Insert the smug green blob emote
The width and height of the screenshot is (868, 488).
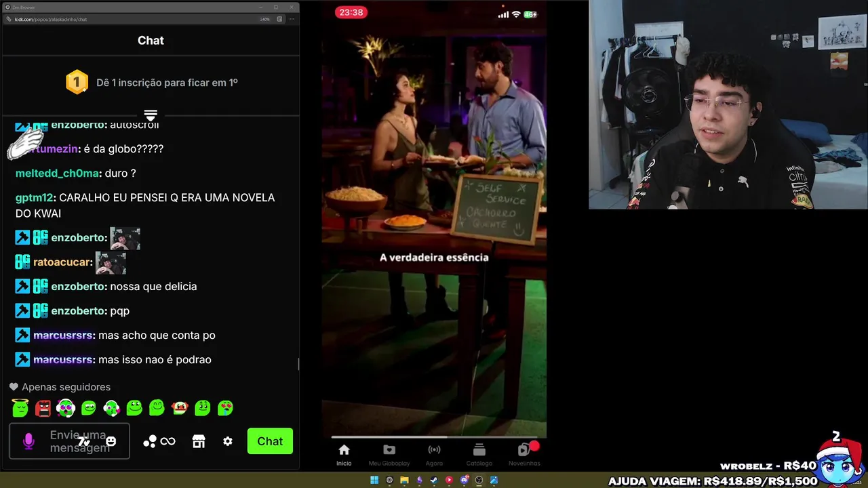[89, 408]
